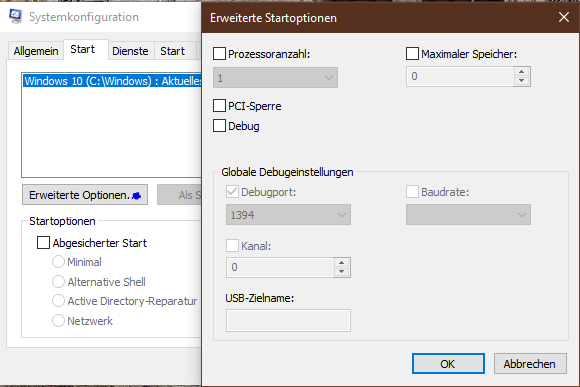This screenshot has width=580, height=387.
Task: Click the Systemkonfiguration window icon
Action: (x=16, y=17)
